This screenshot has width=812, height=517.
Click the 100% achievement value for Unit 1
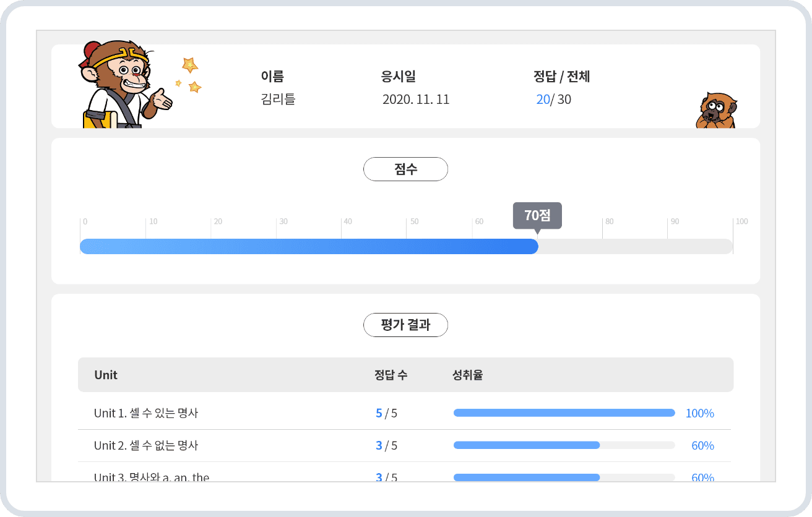pos(699,413)
